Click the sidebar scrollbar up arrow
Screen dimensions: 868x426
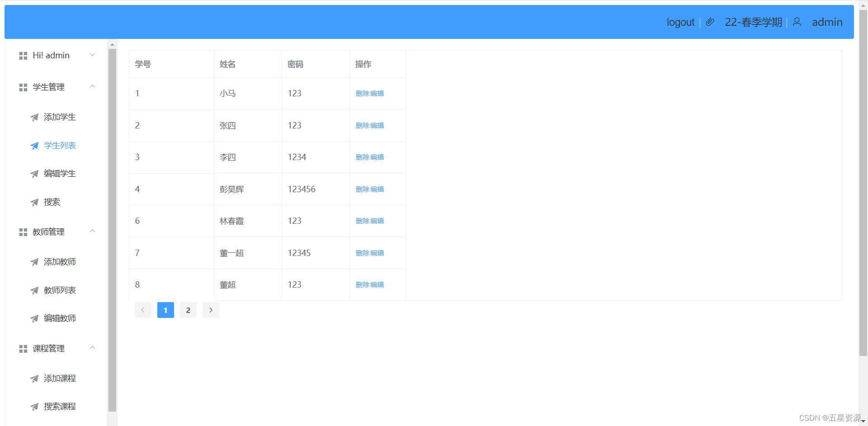[x=112, y=44]
